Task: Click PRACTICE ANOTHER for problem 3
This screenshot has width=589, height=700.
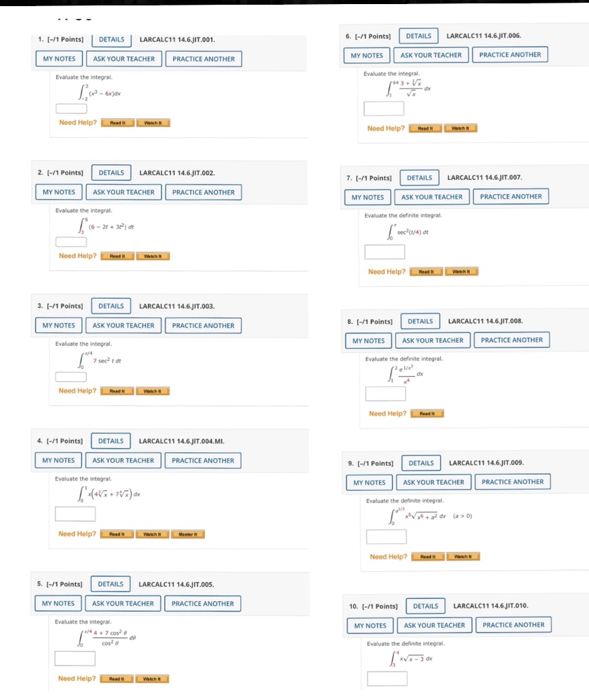Action: click(202, 325)
